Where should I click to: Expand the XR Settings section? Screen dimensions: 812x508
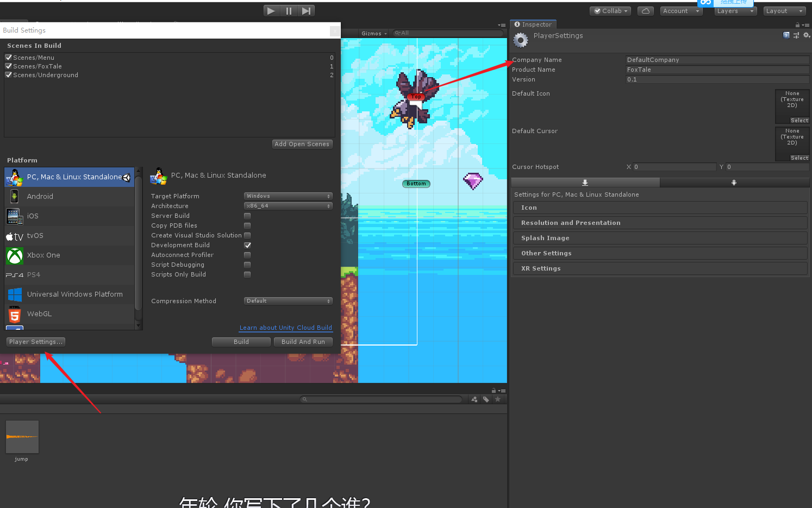[660, 268]
